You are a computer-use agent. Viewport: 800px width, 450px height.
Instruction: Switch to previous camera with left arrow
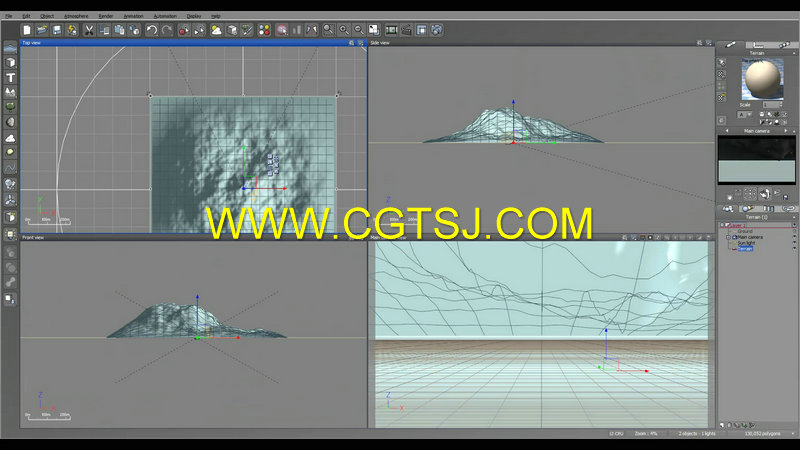727,131
